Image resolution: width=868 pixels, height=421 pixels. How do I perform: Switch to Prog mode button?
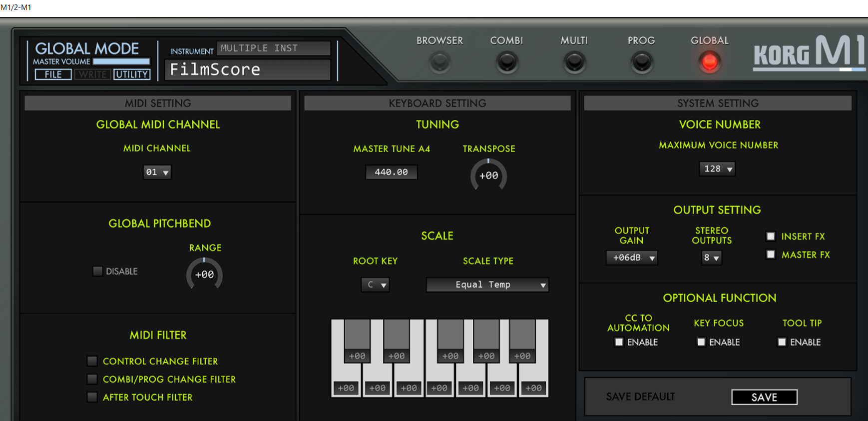(x=642, y=62)
